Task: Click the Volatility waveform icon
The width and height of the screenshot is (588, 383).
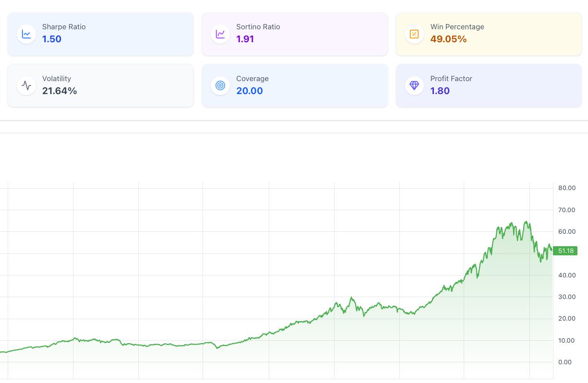Action: (26, 85)
